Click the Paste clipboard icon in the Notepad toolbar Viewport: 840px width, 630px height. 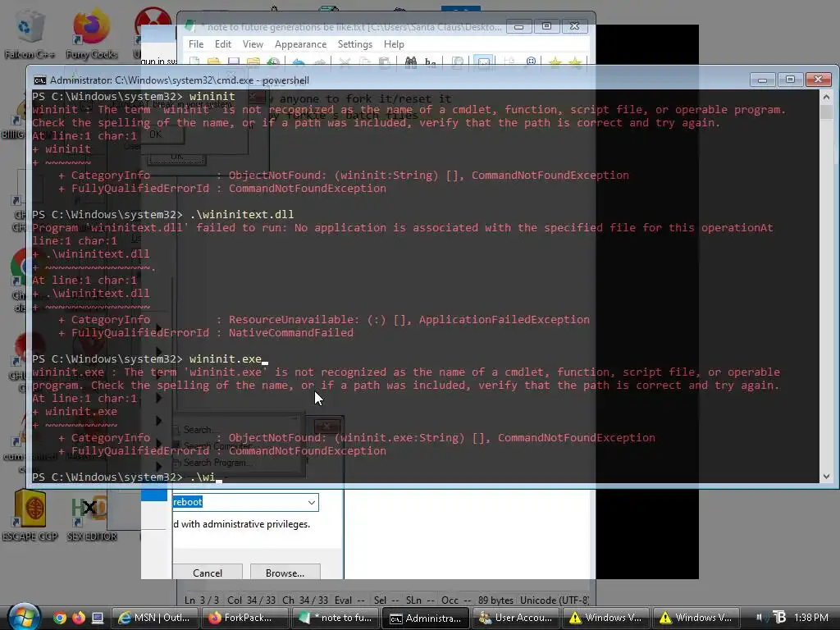pyautogui.click(x=384, y=62)
